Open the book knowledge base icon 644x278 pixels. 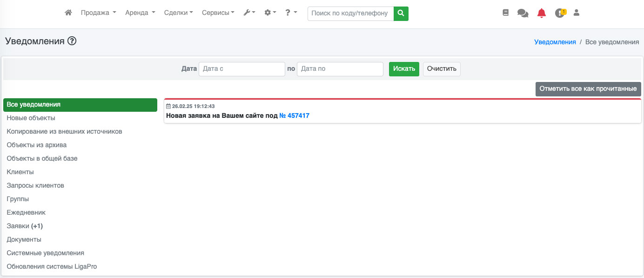pyautogui.click(x=506, y=13)
